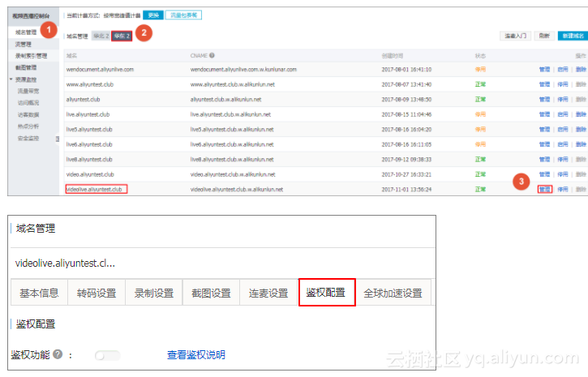Click 管理 for wendocument.aliyunlive.com
This screenshot has height=377, width=588.
pos(544,70)
